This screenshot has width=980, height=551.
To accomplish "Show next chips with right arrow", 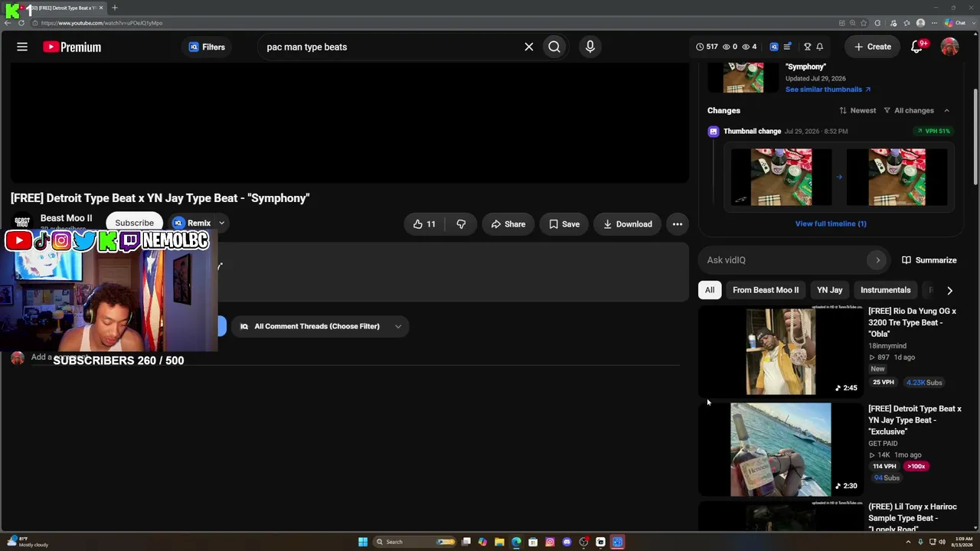I will (949, 290).
